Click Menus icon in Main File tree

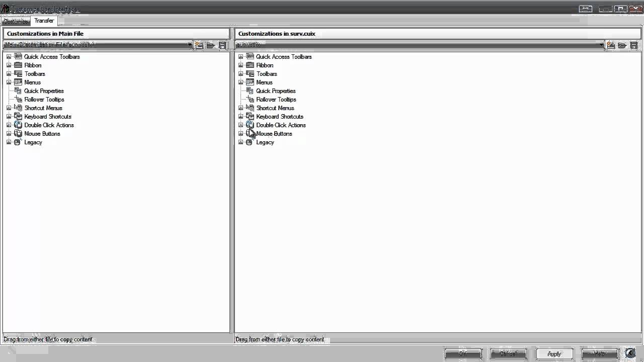click(18, 82)
